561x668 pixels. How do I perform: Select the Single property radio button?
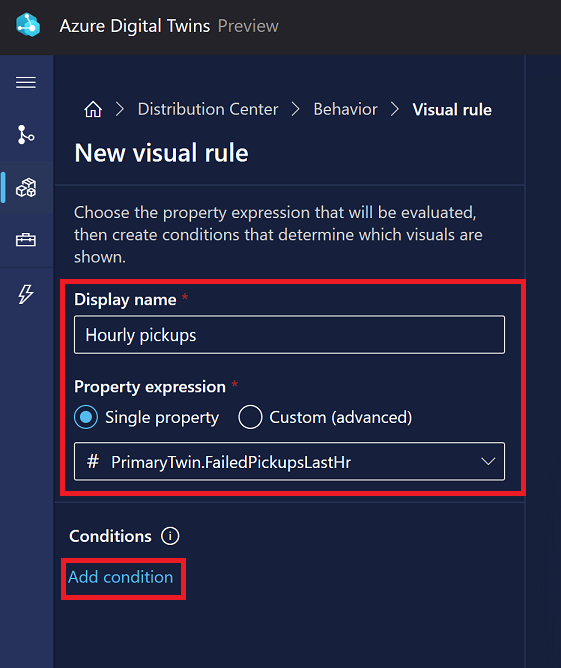coord(86,417)
